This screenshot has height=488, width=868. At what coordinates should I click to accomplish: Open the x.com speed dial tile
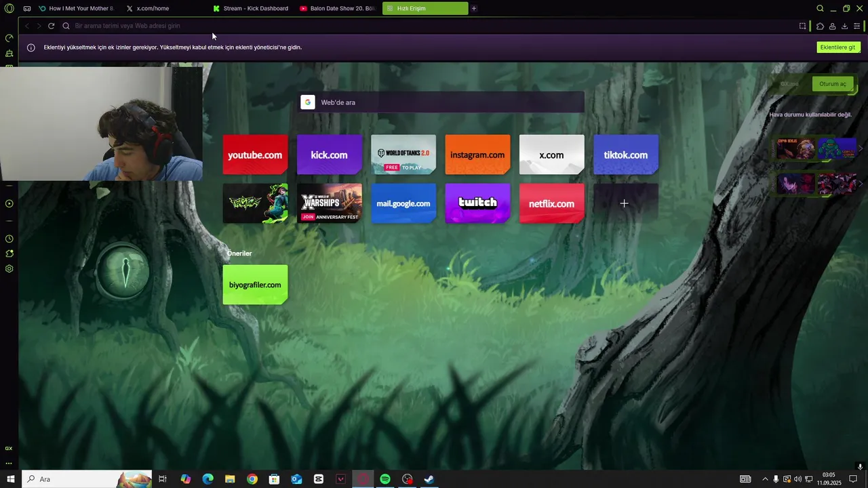pyautogui.click(x=551, y=155)
